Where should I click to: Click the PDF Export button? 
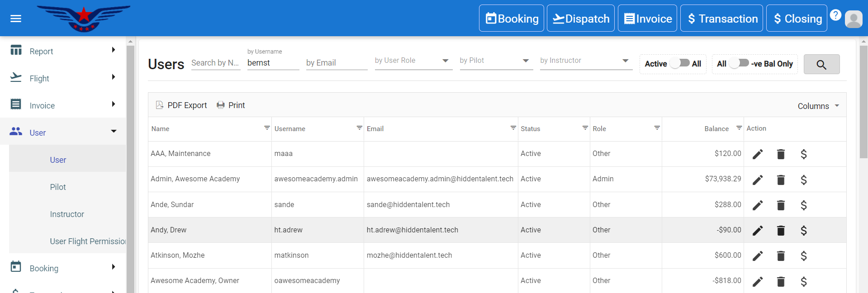(x=182, y=105)
